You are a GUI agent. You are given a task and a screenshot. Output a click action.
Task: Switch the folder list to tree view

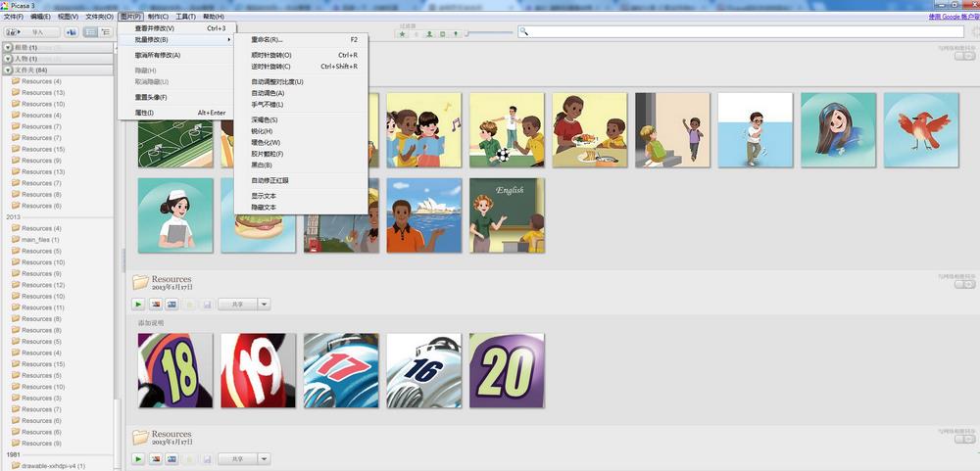pyautogui.click(x=105, y=32)
